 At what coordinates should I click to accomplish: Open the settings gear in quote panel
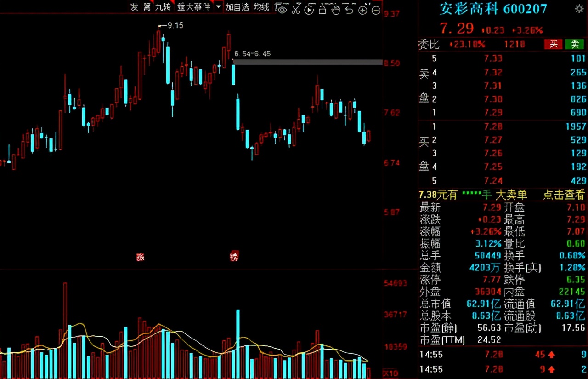coord(579,9)
